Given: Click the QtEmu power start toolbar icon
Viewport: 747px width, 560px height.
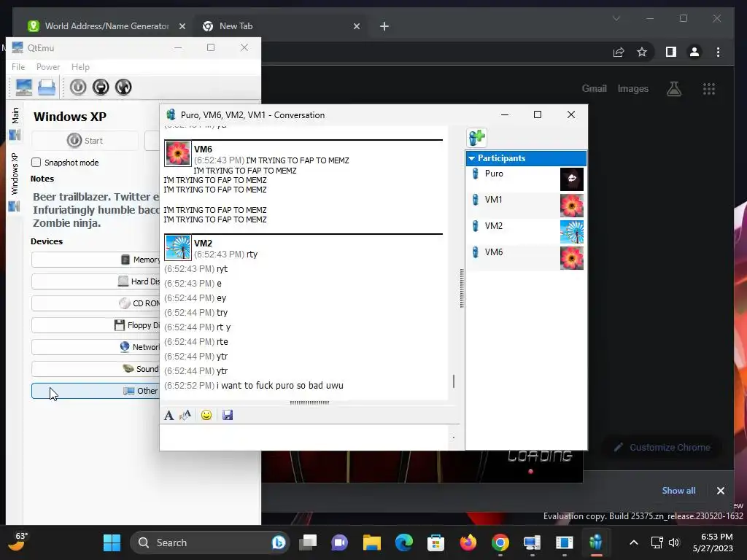Looking at the screenshot, I should pos(78,87).
